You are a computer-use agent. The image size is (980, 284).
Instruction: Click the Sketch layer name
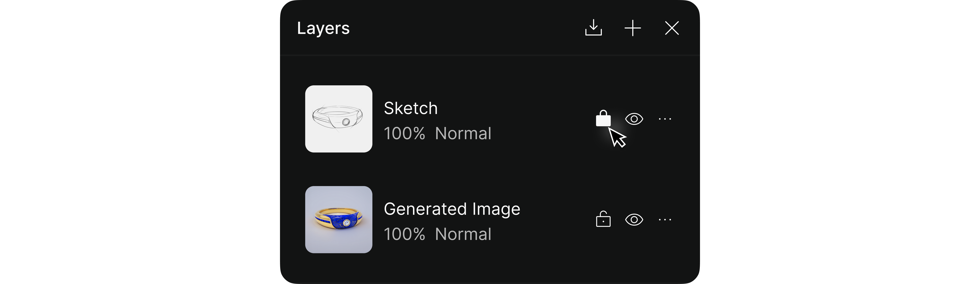(411, 108)
